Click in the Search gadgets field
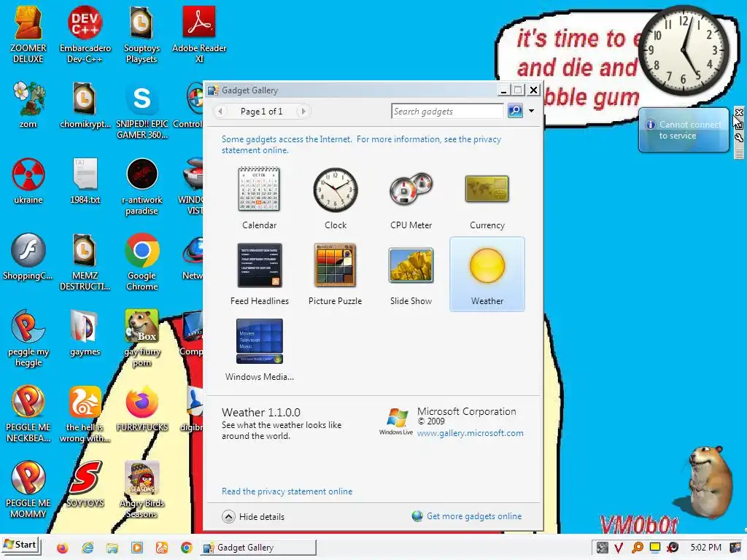 tap(447, 111)
